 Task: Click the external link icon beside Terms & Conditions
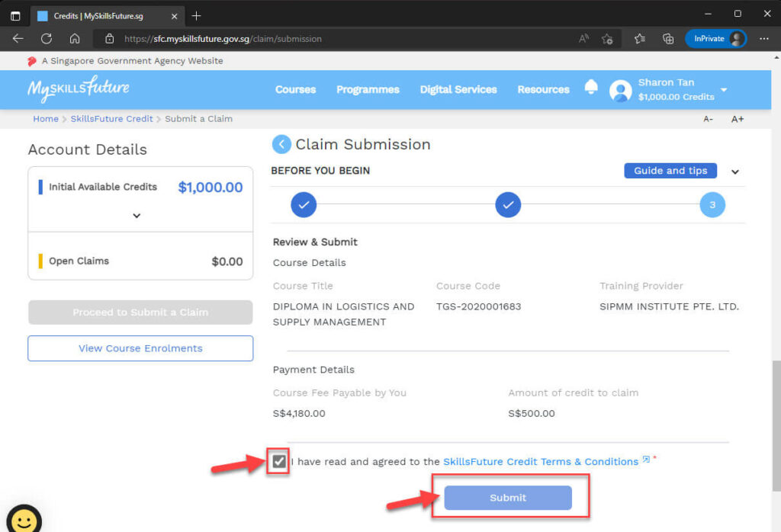point(645,460)
